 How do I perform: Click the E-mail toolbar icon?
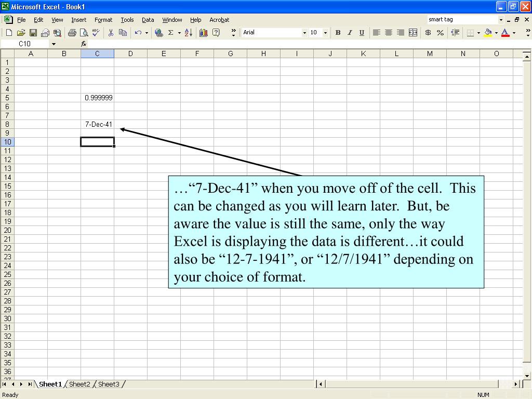point(45,33)
